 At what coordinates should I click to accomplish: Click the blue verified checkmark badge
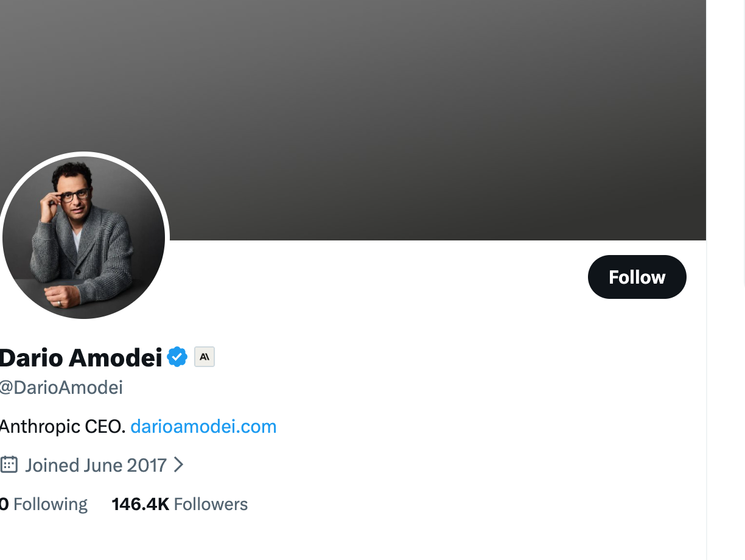click(x=177, y=357)
